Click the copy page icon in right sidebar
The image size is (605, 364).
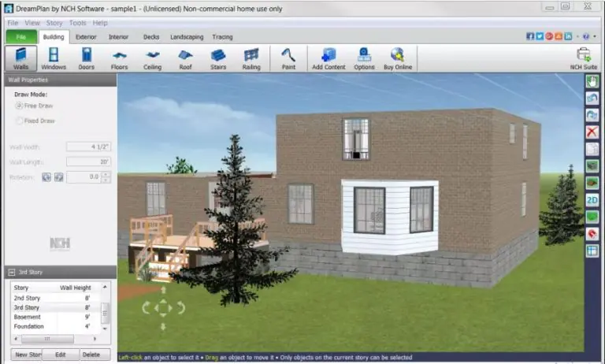click(592, 149)
